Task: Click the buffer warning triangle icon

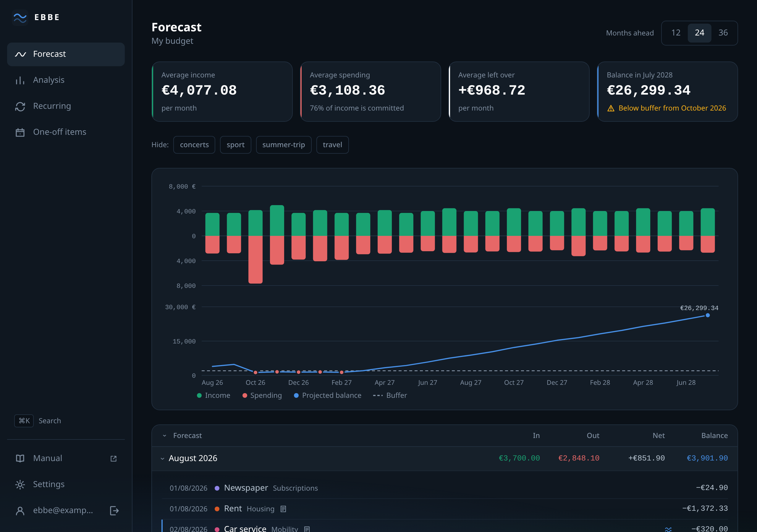Action: pyautogui.click(x=611, y=108)
